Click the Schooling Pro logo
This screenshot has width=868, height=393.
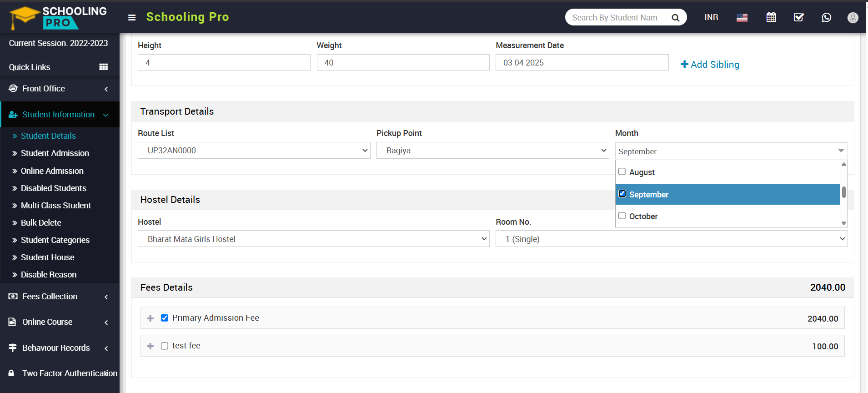(x=58, y=17)
